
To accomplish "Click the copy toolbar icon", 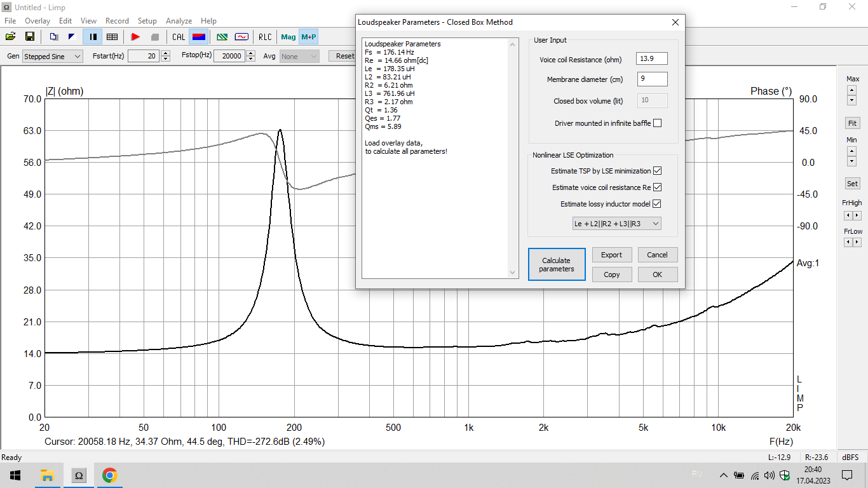I will click(x=54, y=37).
